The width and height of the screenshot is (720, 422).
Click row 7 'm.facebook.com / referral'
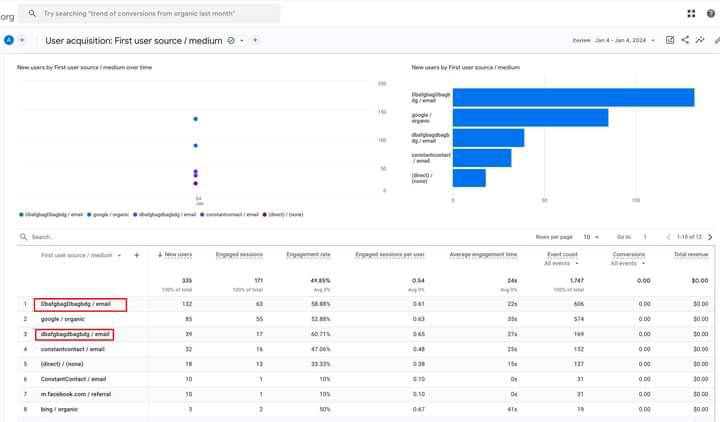pos(76,394)
